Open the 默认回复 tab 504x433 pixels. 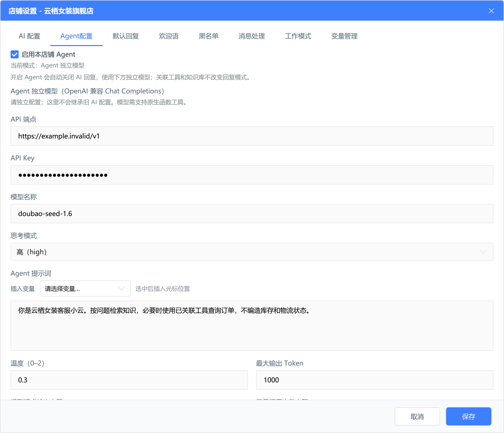click(x=126, y=36)
